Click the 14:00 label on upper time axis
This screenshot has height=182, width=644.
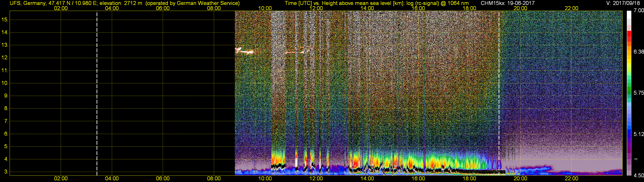(x=367, y=8)
